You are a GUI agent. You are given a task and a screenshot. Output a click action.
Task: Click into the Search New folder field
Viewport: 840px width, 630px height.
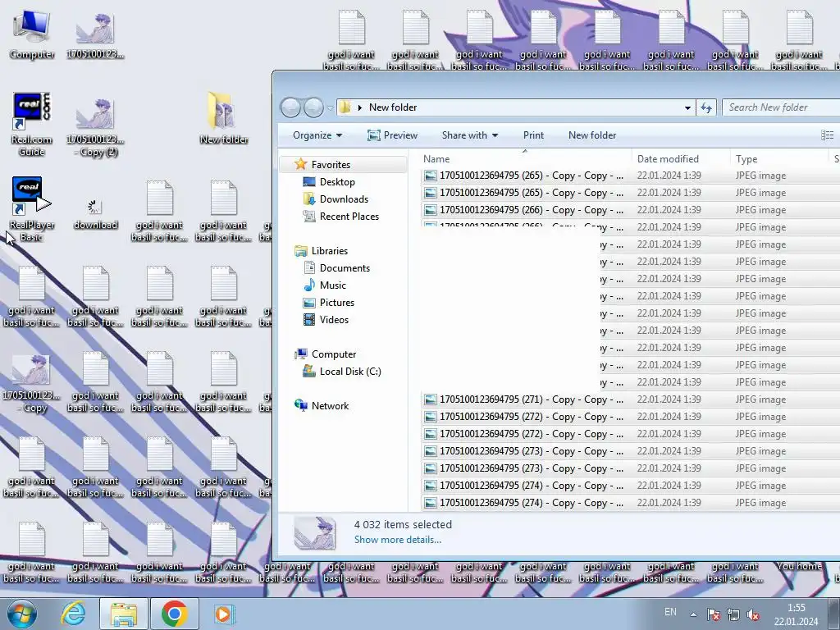781,107
